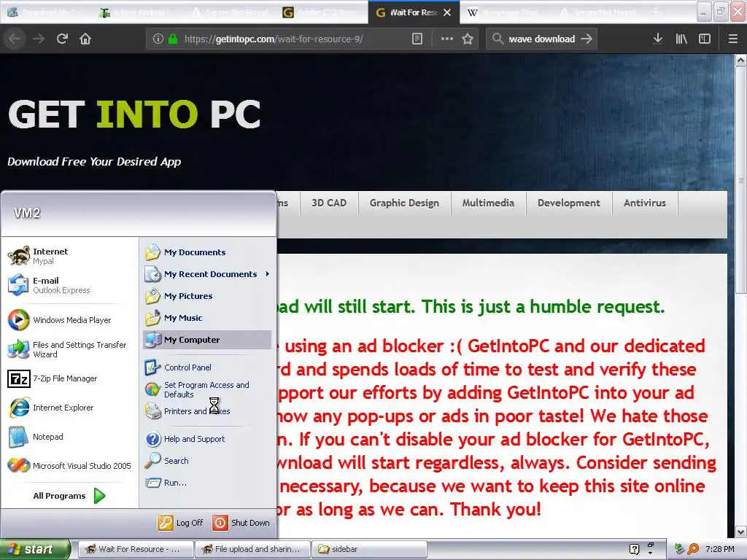Open My Computer in Start menu

[x=207, y=340]
